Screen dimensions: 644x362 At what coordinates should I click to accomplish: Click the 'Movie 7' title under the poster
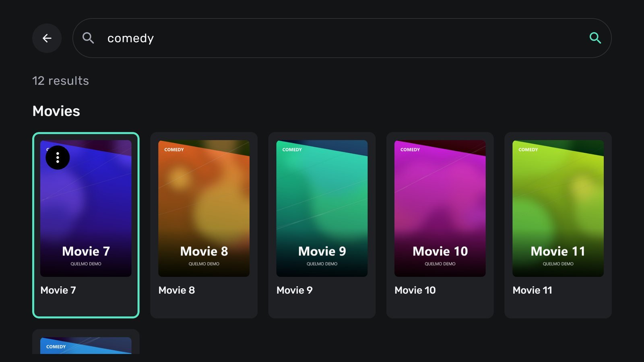(x=58, y=290)
